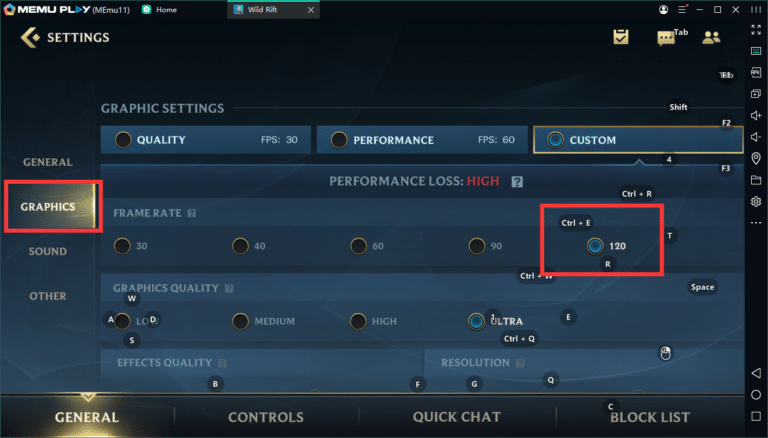
Task: Open the Sound settings section
Action: [48, 251]
